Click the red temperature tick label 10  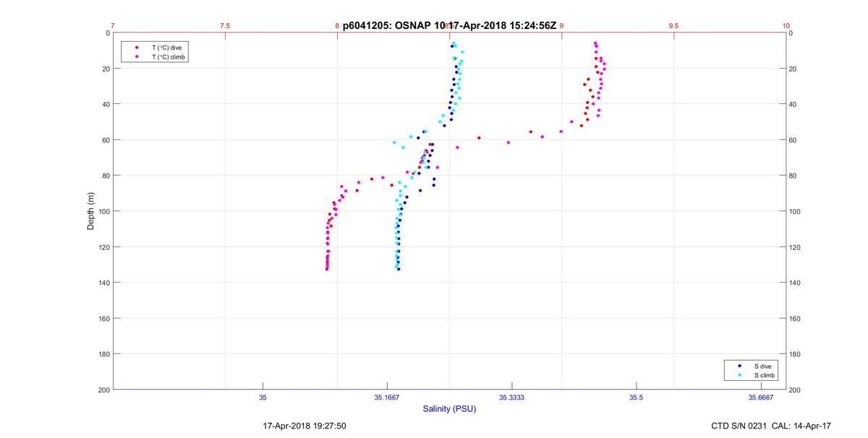coord(786,25)
